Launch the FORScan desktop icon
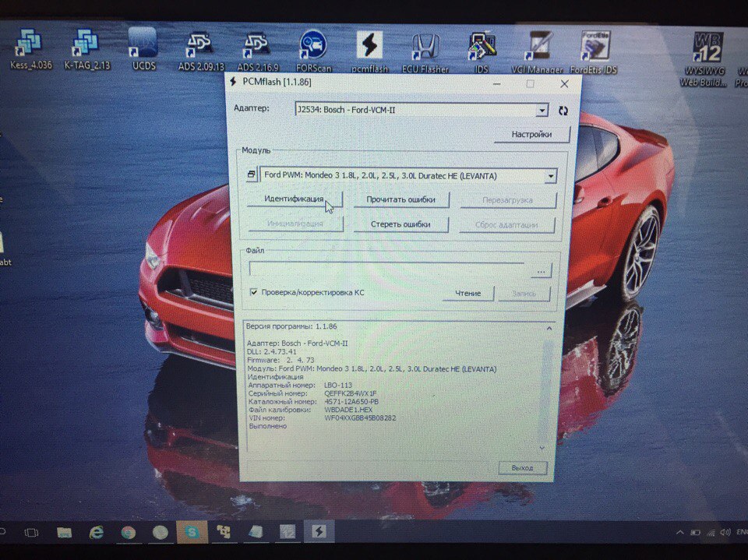The image size is (748, 560). (313, 51)
